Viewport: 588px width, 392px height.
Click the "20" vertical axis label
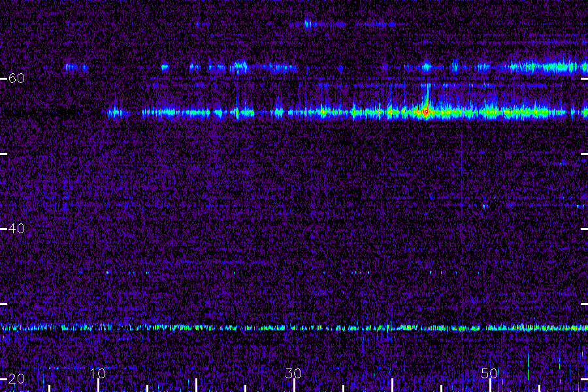pyautogui.click(x=16, y=379)
